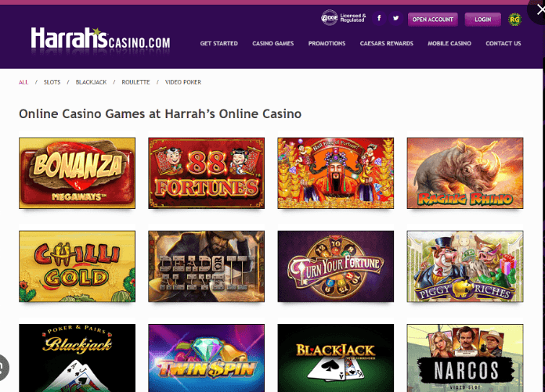Click the LOGIN button
The height and width of the screenshot is (392, 545).
click(483, 20)
